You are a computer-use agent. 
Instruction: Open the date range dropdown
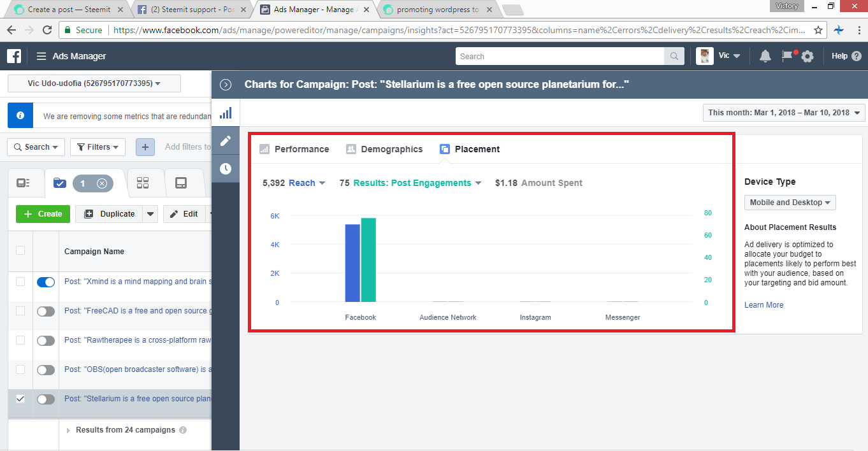pos(784,113)
